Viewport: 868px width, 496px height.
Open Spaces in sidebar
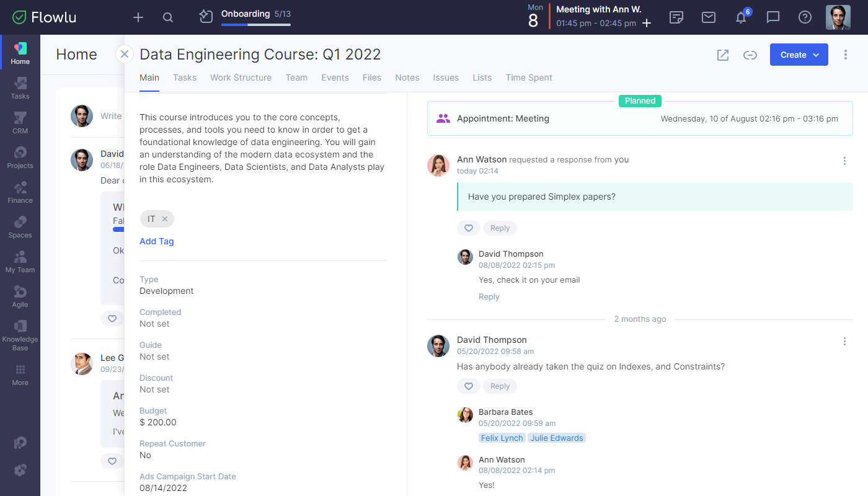(x=20, y=226)
